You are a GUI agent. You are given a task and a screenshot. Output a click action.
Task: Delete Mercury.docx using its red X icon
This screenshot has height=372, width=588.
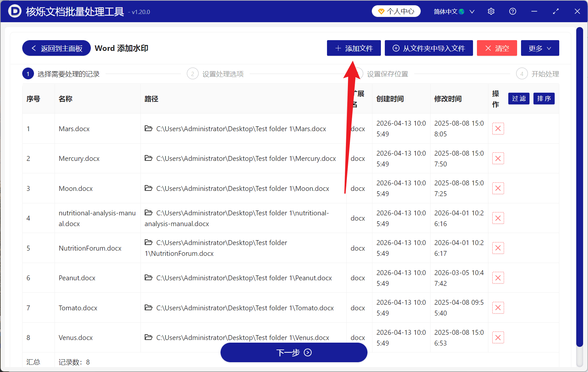(x=498, y=158)
